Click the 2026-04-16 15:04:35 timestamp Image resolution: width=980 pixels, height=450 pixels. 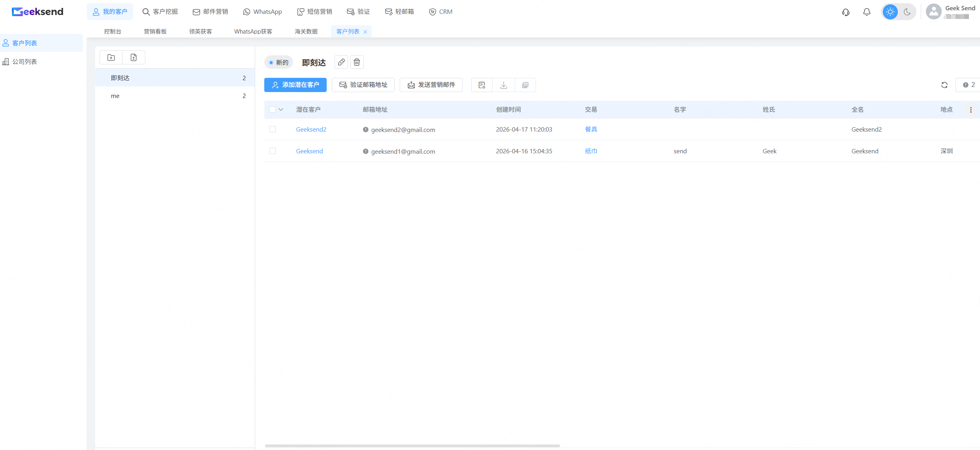click(524, 151)
